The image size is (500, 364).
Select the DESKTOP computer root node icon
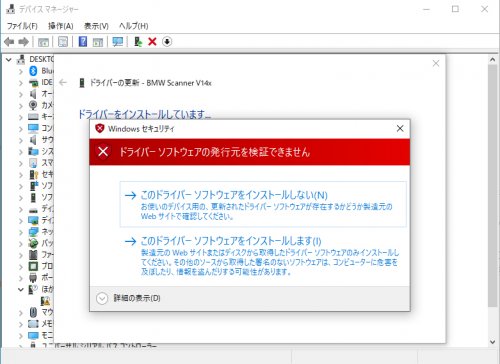tap(21, 59)
